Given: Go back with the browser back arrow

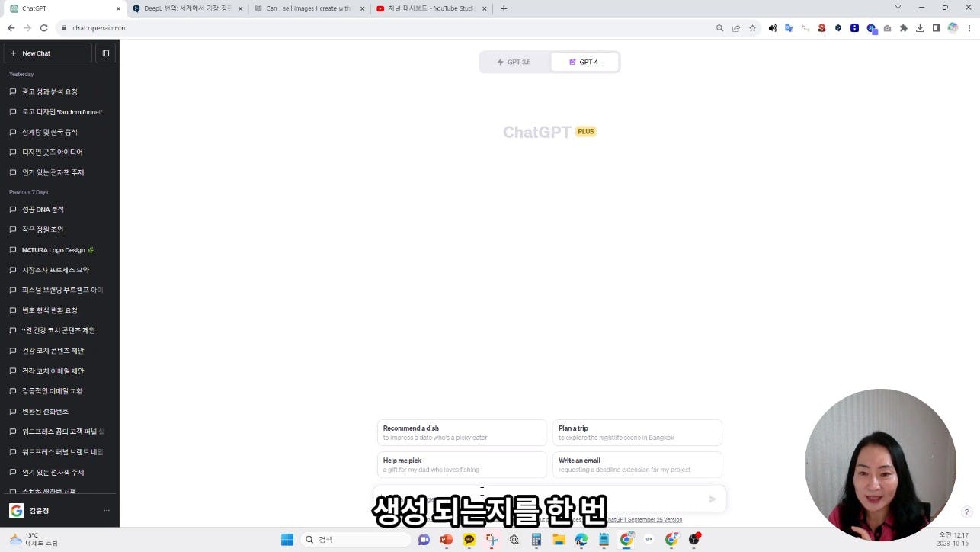Looking at the screenshot, I should click(x=11, y=28).
